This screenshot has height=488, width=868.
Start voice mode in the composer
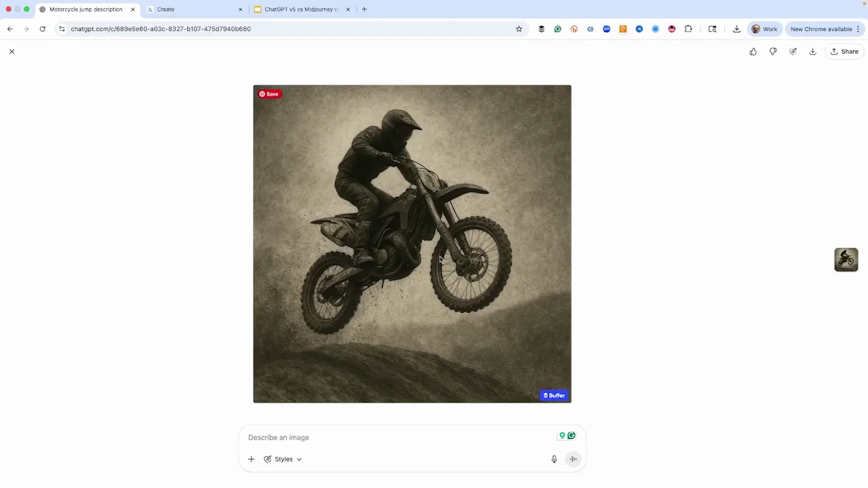coord(573,459)
